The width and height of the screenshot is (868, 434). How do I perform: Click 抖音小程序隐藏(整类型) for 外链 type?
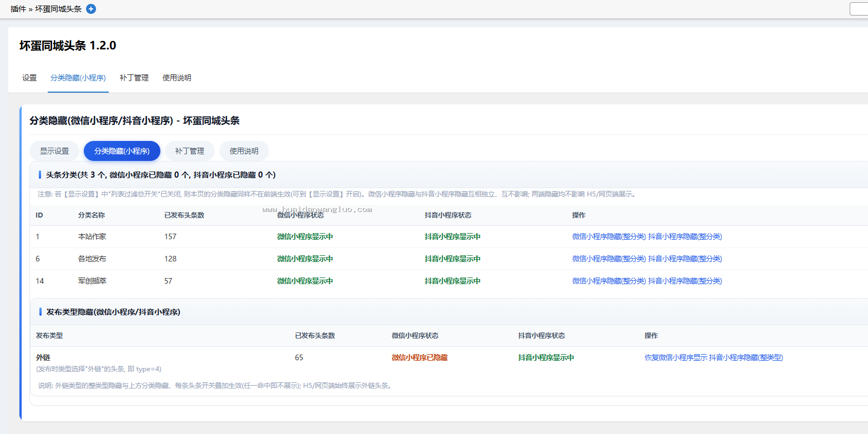click(x=746, y=357)
